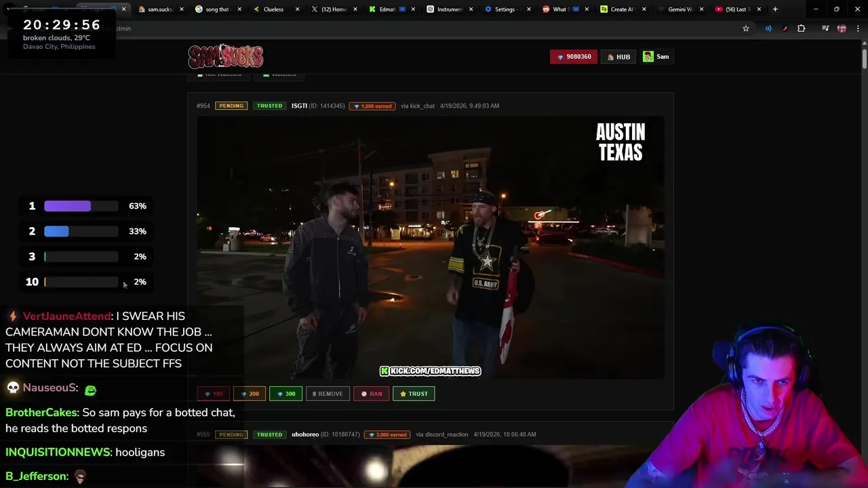Click poll option 3 bar
Image resolution: width=868 pixels, height=488 pixels.
coord(81,257)
